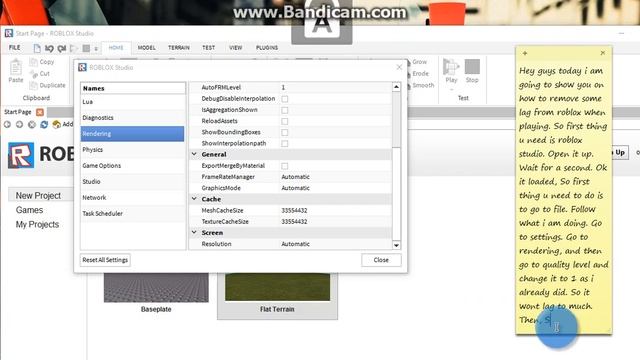Click New Project on Start Page
The height and width of the screenshot is (360, 640).
point(38,196)
